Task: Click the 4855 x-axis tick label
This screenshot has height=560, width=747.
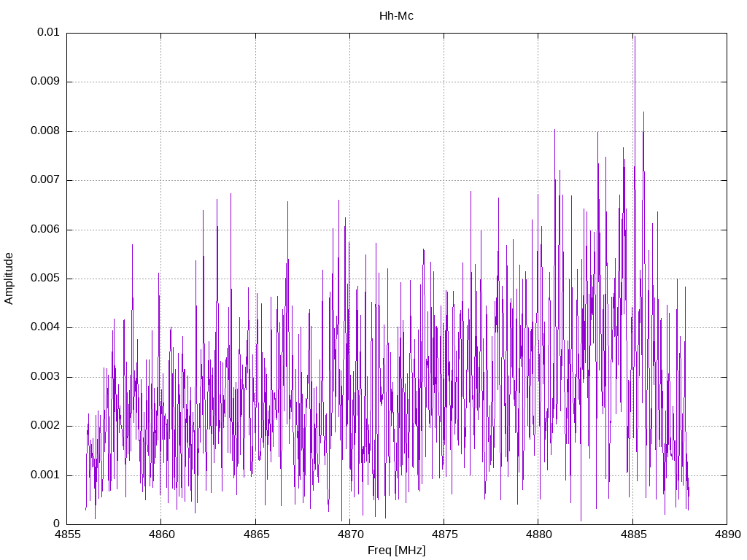Action: 67,534
